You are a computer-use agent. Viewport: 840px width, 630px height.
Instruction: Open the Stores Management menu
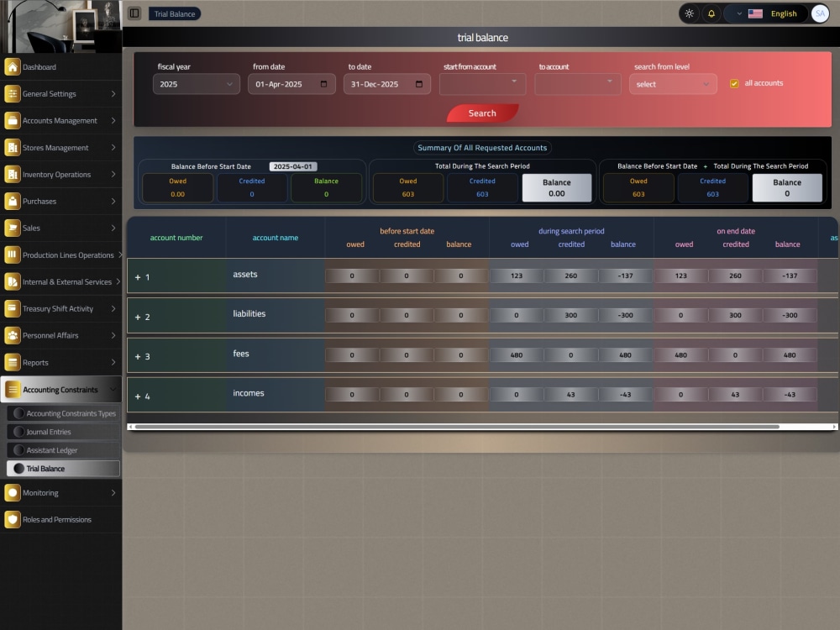(61, 147)
